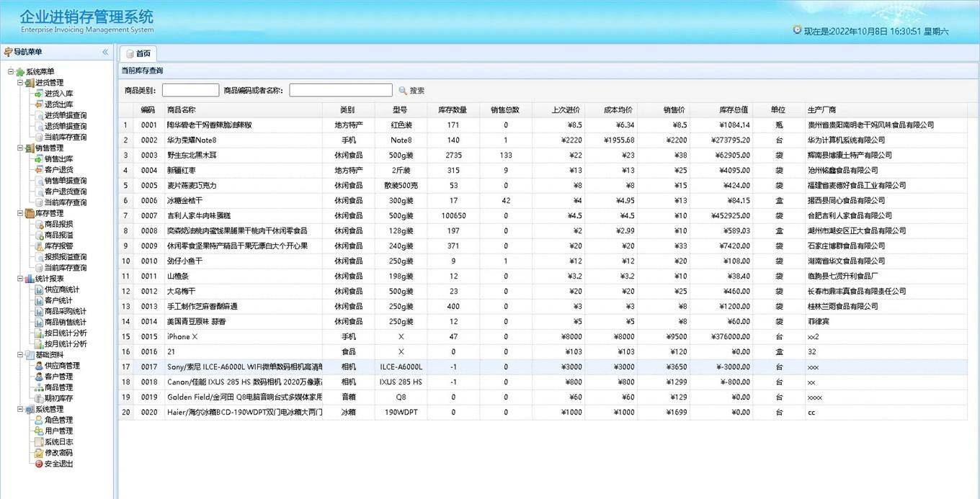Image resolution: width=980 pixels, height=499 pixels.
Task: Collapse the 进货管理 tree node
Action: (20, 83)
